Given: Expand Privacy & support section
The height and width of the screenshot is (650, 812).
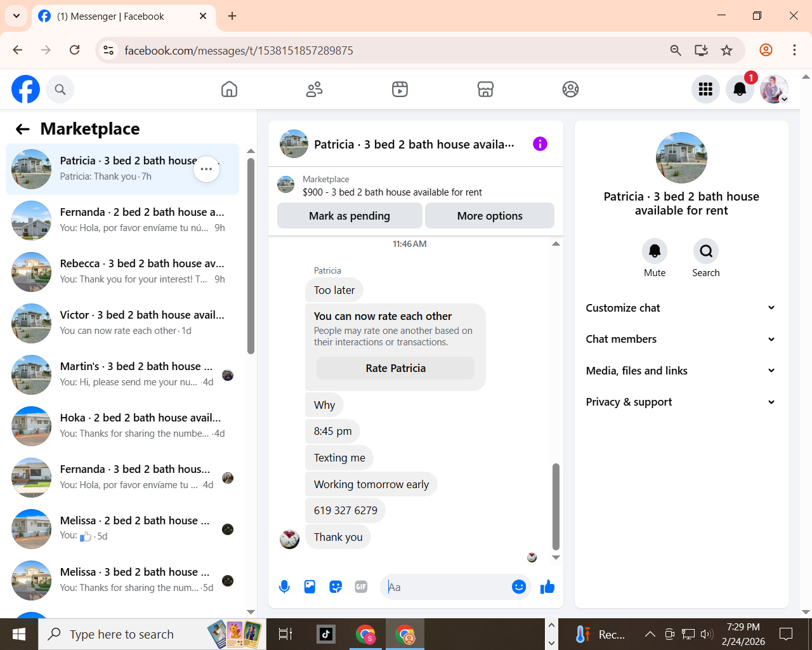Looking at the screenshot, I should (x=681, y=402).
